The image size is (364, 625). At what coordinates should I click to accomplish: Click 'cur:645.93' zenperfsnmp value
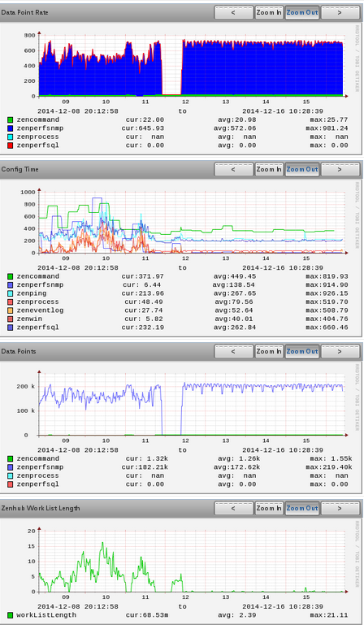point(143,128)
